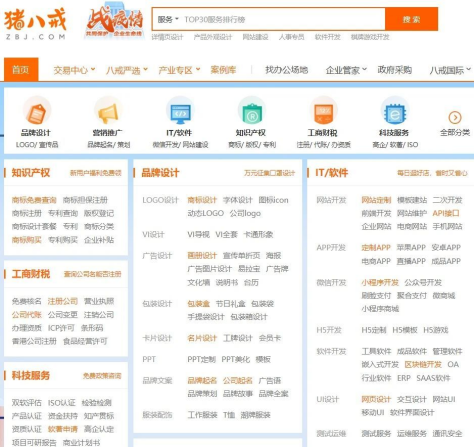Click the 产品外观设计 hot search link
The height and width of the screenshot is (447, 475).
click(x=213, y=37)
